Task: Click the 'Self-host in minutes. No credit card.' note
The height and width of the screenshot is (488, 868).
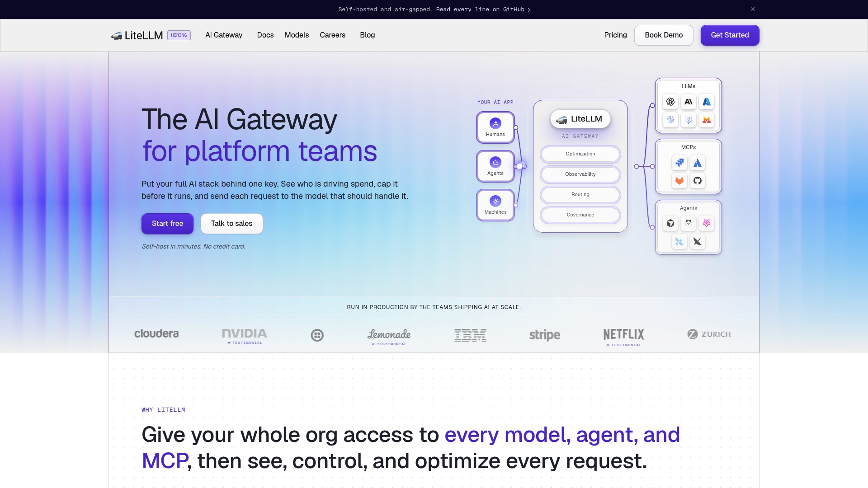Action: tap(193, 247)
